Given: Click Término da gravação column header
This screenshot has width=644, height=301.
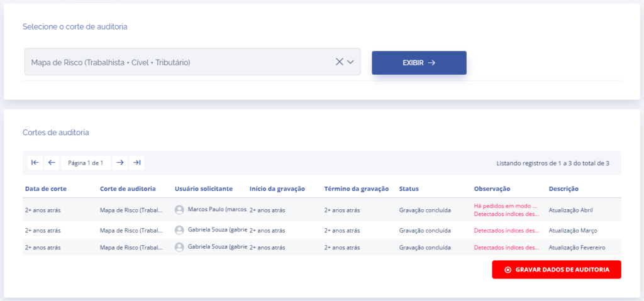Looking at the screenshot, I should 357,189.
